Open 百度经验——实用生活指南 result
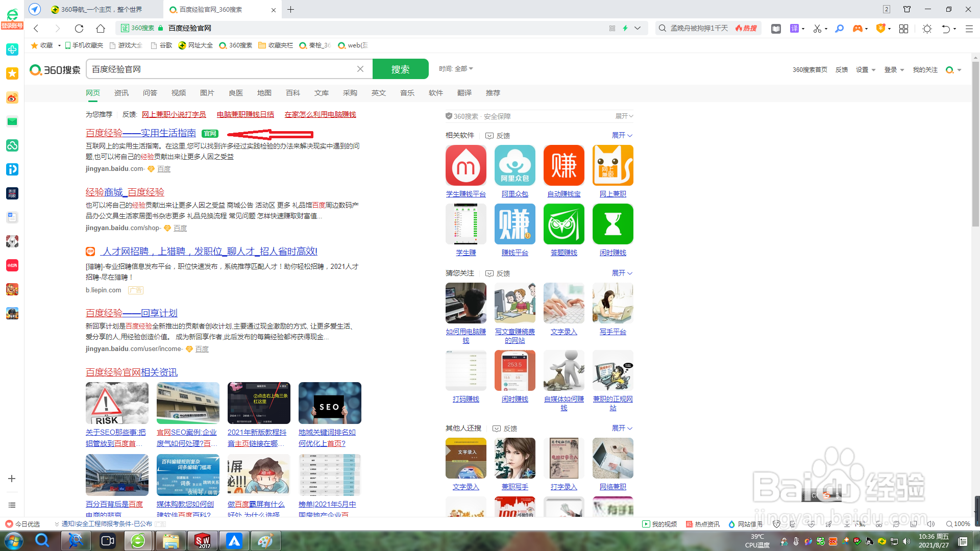Viewport: 980px width, 551px height. pyautogui.click(x=141, y=133)
